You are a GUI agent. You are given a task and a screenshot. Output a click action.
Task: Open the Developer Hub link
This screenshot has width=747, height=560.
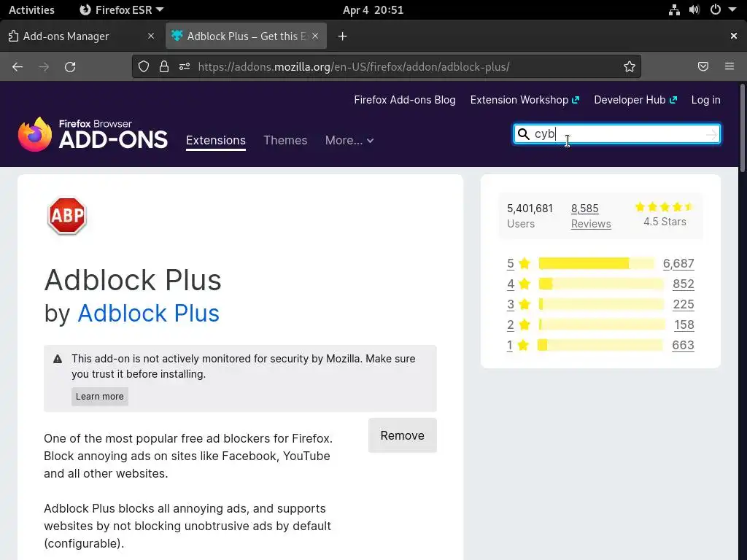point(635,100)
